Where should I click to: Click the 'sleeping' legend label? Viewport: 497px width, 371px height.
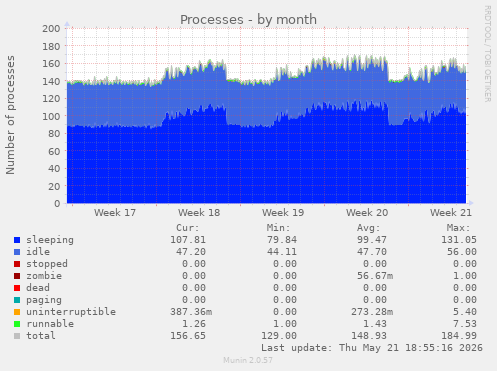click(x=50, y=240)
